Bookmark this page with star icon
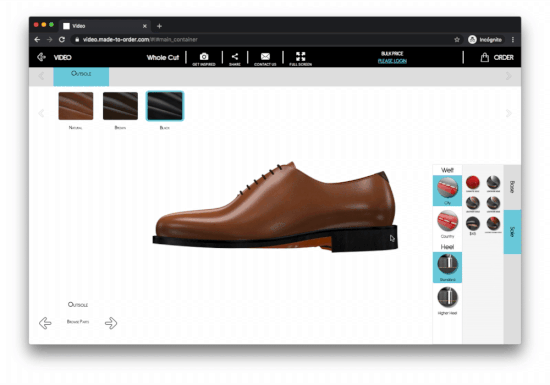Viewport: 550px width, 385px height. coord(457,40)
